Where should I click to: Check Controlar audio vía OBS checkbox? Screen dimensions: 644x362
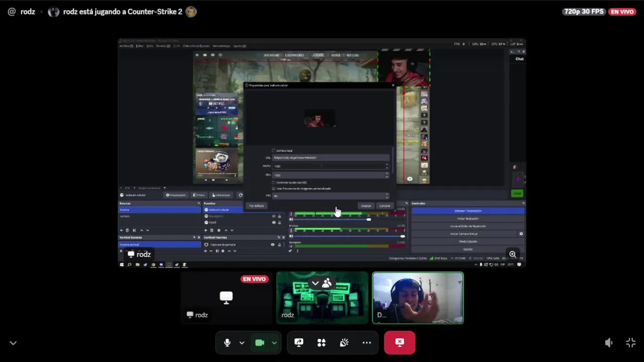click(x=274, y=183)
